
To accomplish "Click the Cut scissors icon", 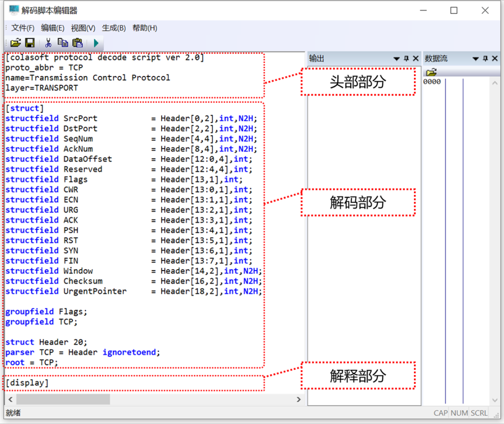I will click(x=48, y=43).
